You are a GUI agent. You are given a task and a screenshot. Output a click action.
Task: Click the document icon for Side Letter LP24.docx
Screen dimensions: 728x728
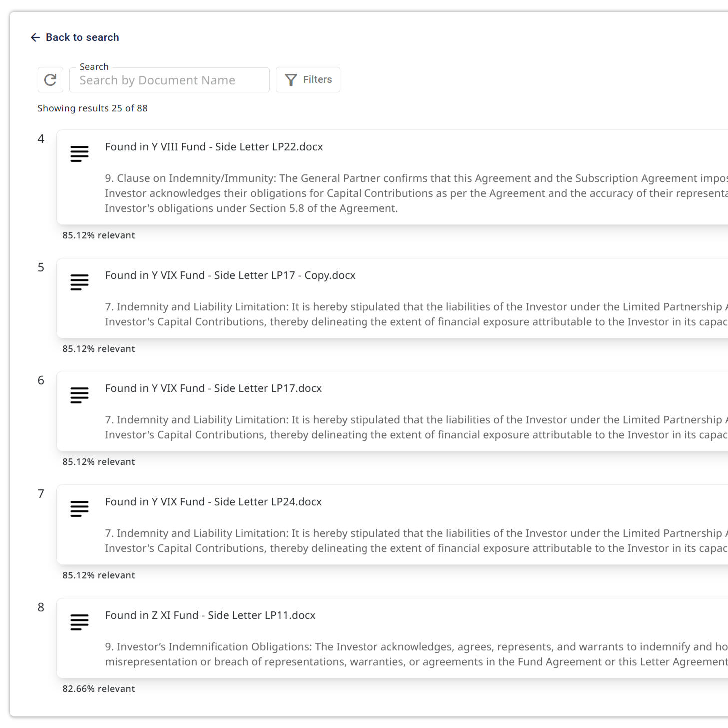[x=79, y=509]
